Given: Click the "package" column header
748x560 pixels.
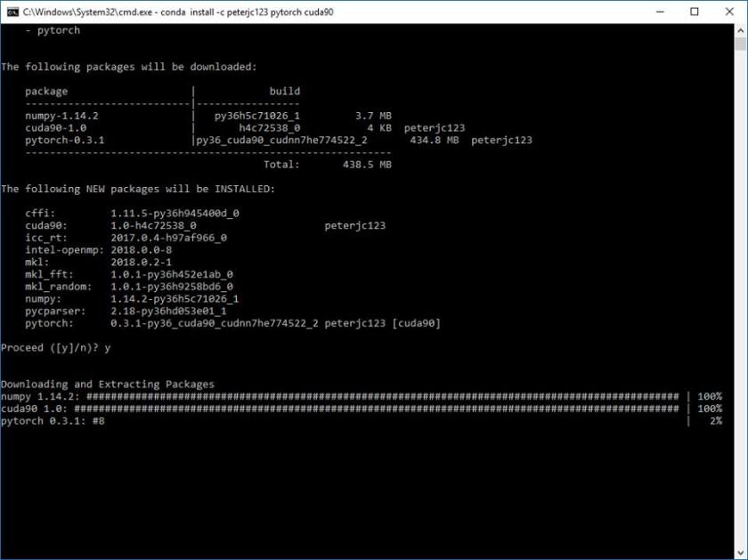Looking at the screenshot, I should (x=45, y=91).
